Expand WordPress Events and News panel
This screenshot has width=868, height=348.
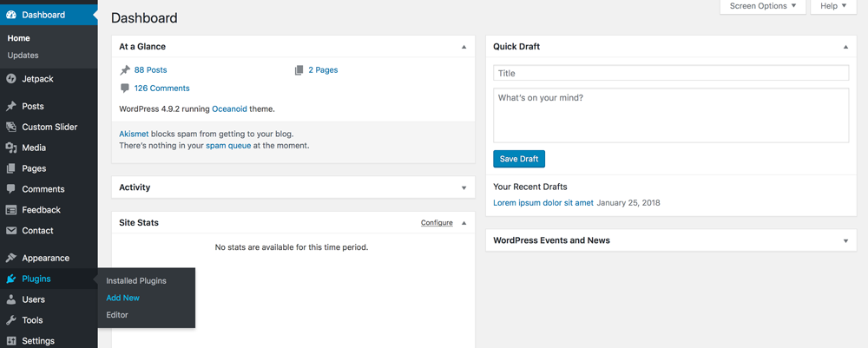845,241
